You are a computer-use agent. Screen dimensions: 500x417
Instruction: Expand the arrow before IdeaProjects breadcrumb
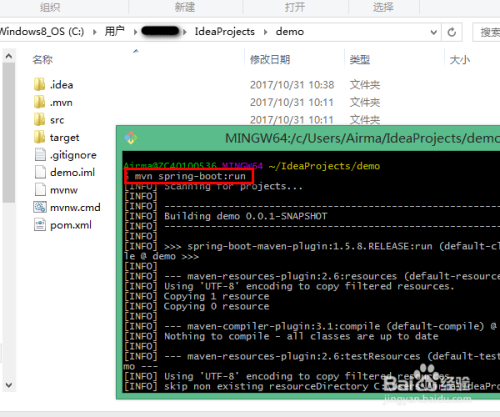(185, 32)
